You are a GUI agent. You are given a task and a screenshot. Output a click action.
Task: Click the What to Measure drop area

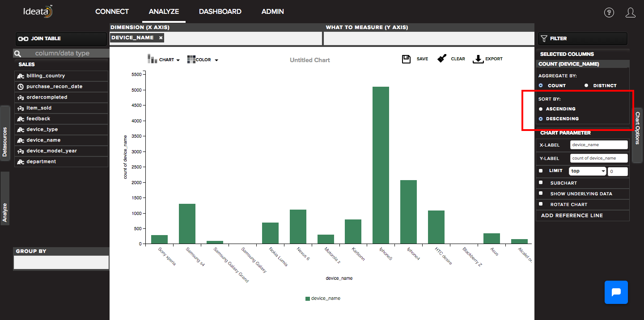point(429,38)
